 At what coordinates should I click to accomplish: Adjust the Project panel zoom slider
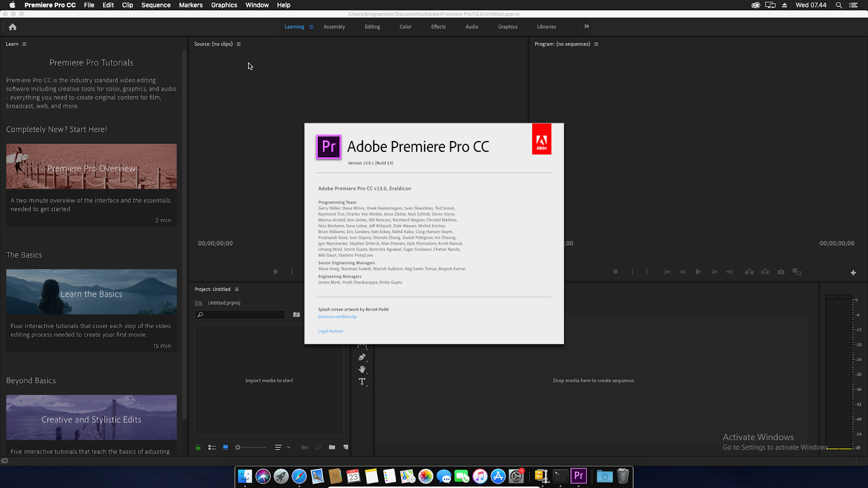(x=251, y=447)
